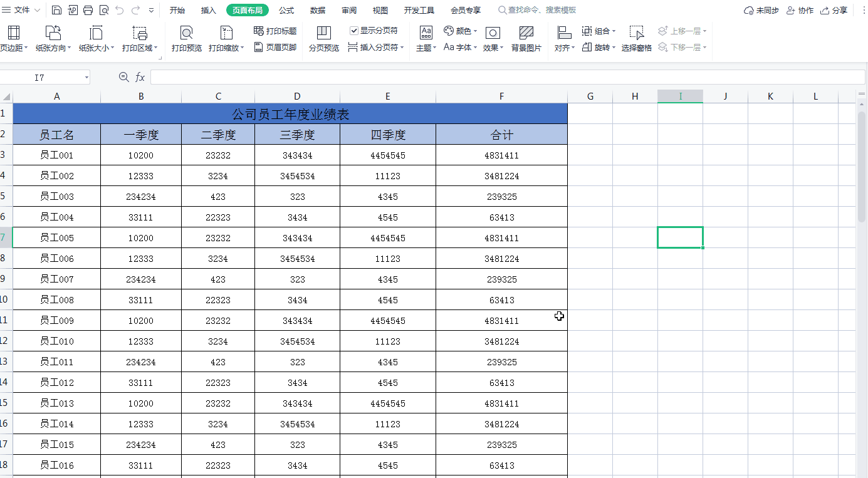Open the 会员专享 tab

click(x=466, y=10)
